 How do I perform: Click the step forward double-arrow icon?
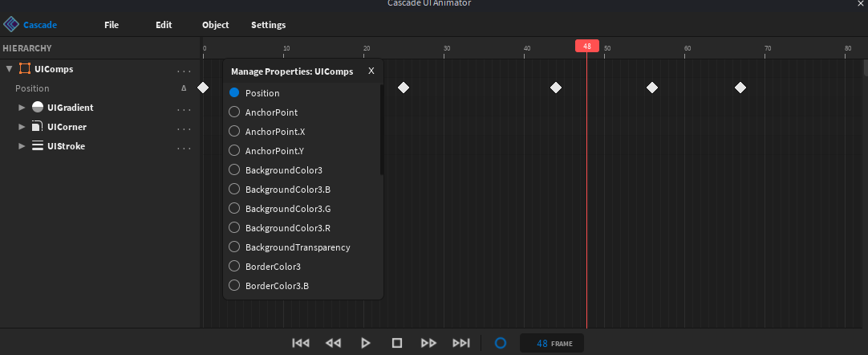pyautogui.click(x=429, y=343)
